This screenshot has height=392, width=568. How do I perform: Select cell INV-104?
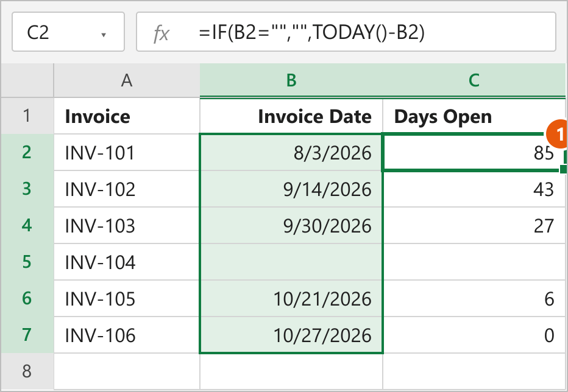[x=127, y=262]
